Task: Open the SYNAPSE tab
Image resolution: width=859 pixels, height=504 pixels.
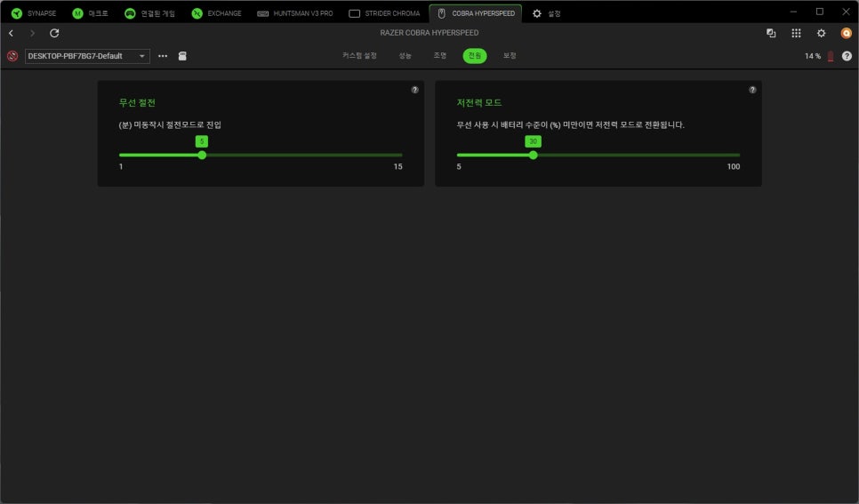Action: 34,13
